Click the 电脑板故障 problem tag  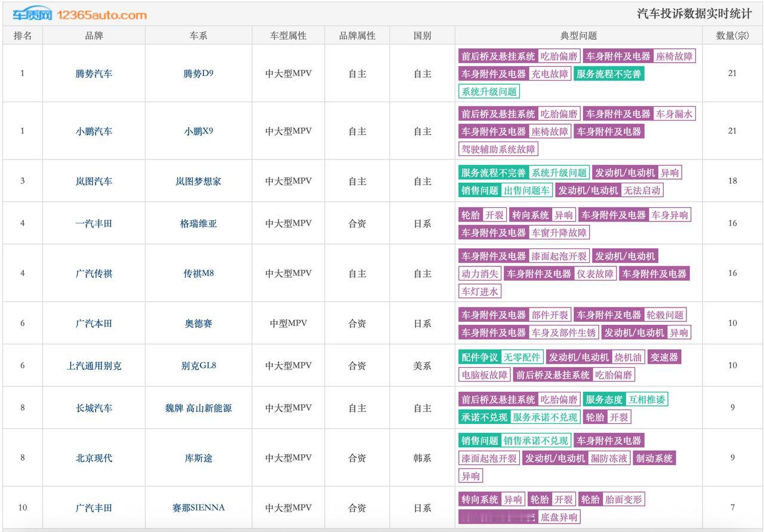(485, 375)
